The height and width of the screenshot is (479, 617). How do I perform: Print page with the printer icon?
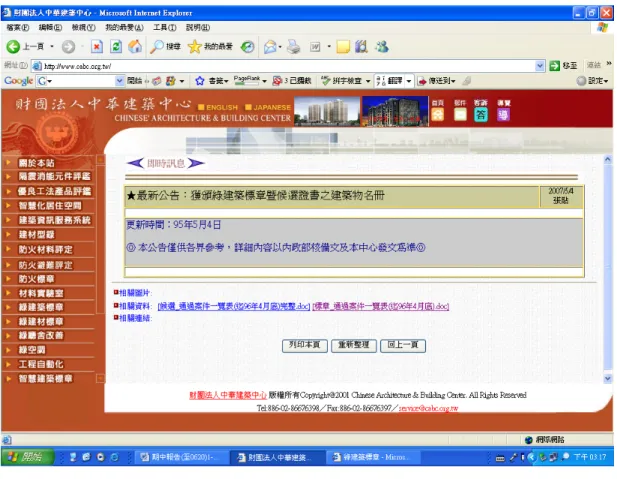click(294, 47)
